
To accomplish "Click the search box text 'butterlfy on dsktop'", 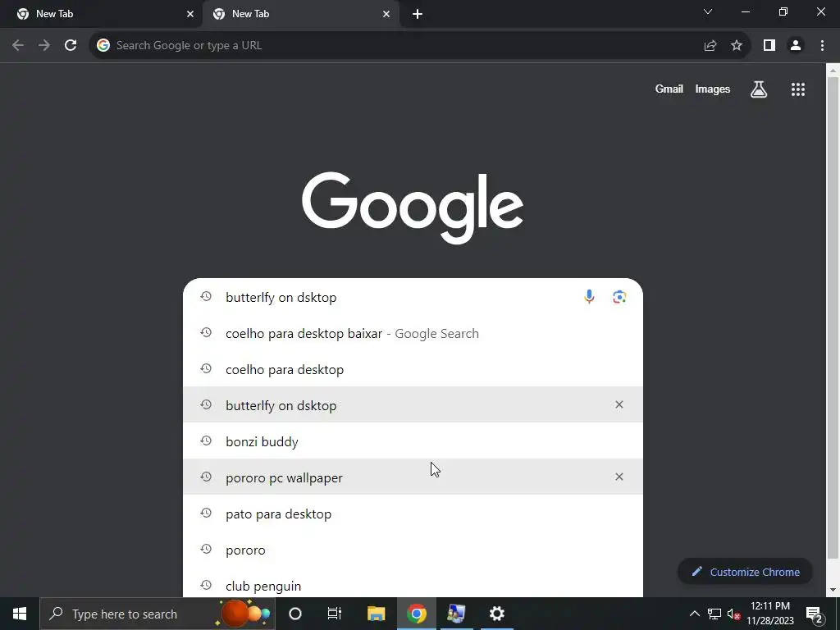I will (281, 297).
